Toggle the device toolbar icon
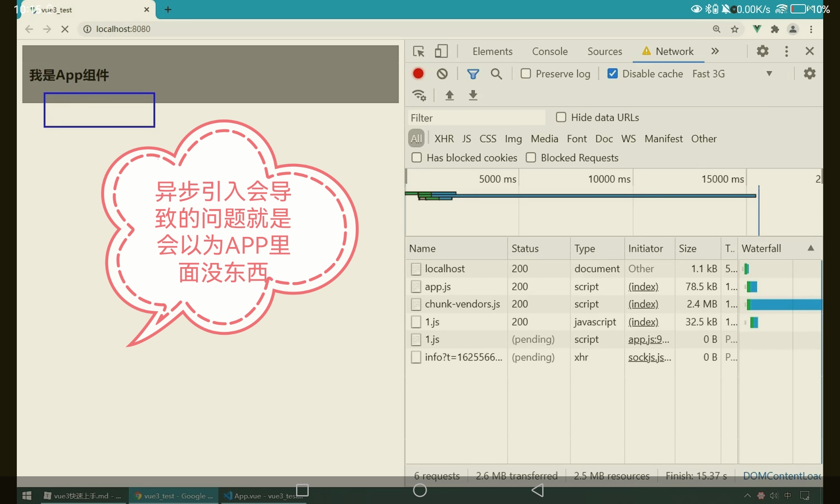The image size is (840, 504). click(x=441, y=51)
